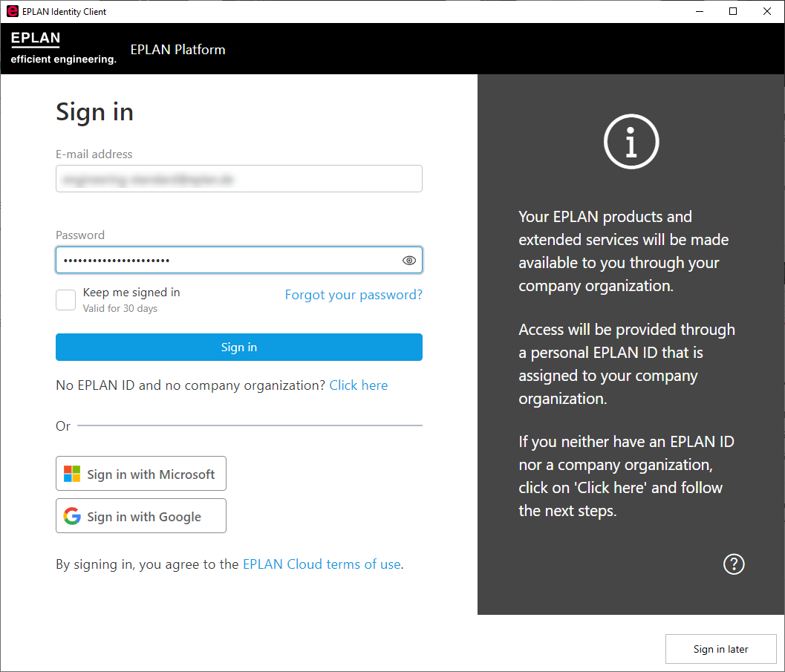Show password using the eye icon
Viewport: 785px width, 672px height.
pyautogui.click(x=408, y=261)
